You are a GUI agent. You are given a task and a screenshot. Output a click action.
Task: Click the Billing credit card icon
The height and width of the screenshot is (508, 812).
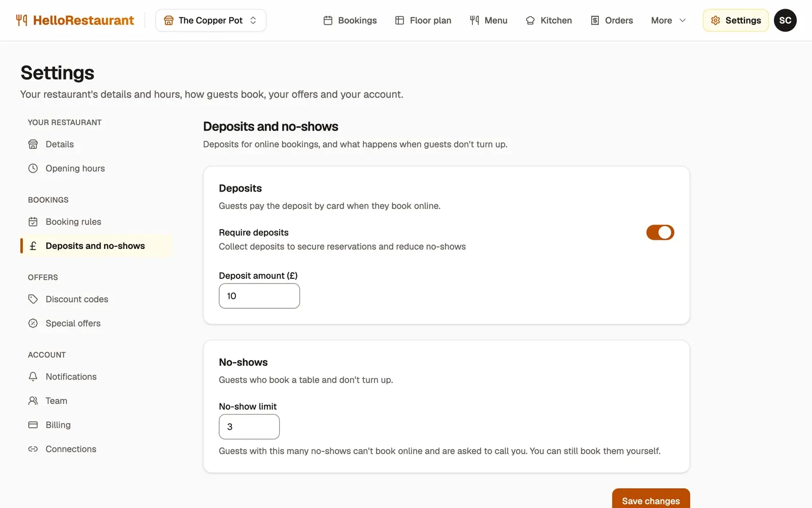(x=33, y=425)
